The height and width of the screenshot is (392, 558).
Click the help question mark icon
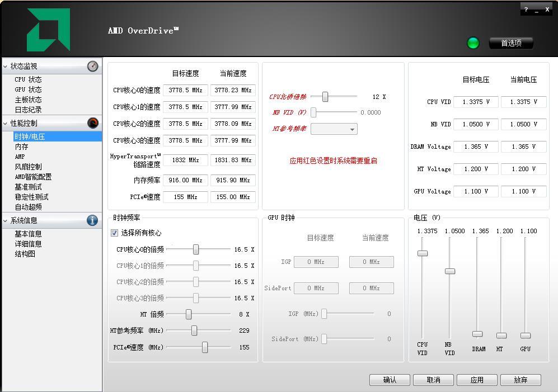coord(526,10)
